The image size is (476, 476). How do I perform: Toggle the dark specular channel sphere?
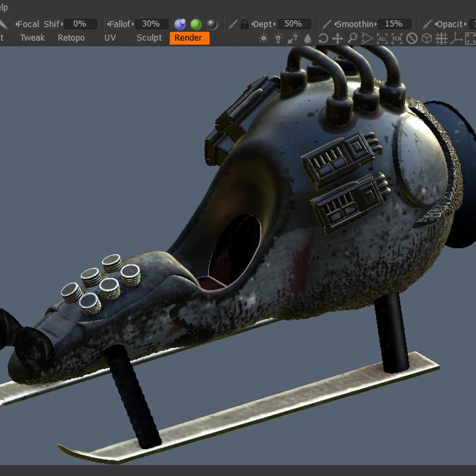(212, 24)
